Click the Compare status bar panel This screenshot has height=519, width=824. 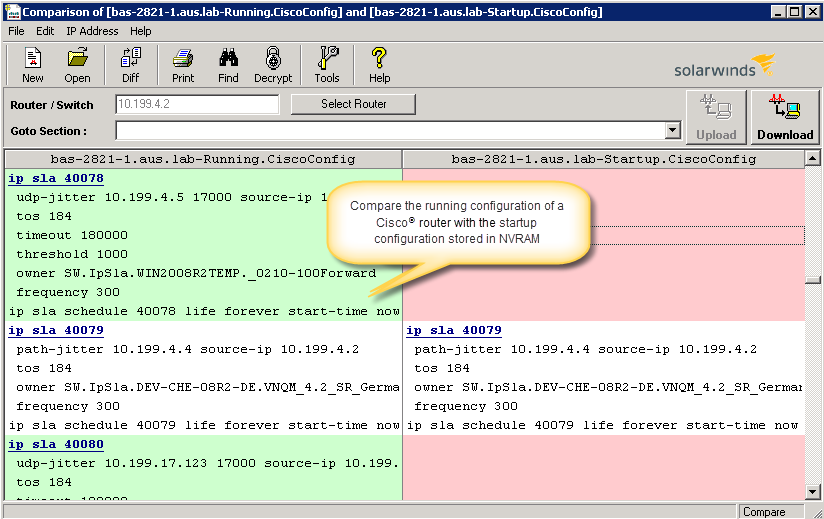tap(771, 512)
